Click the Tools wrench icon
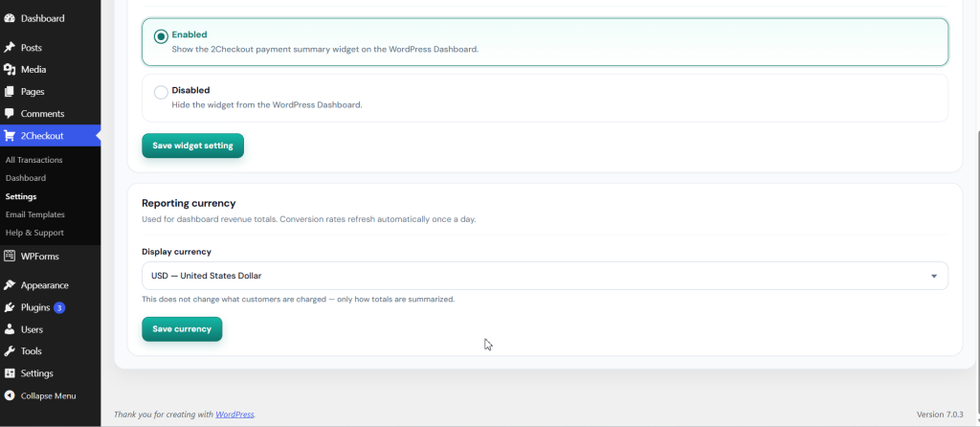This screenshot has width=980, height=427. tap(10, 351)
